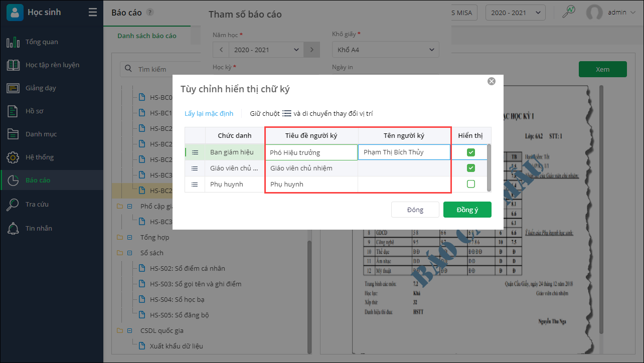Click the drag handle for Phụ huynh row
Screen dimensions: 644x363
[195, 185]
